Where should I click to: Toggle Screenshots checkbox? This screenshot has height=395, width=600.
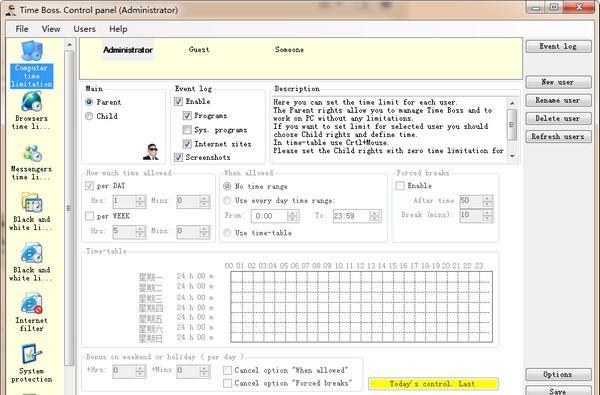[x=178, y=157]
